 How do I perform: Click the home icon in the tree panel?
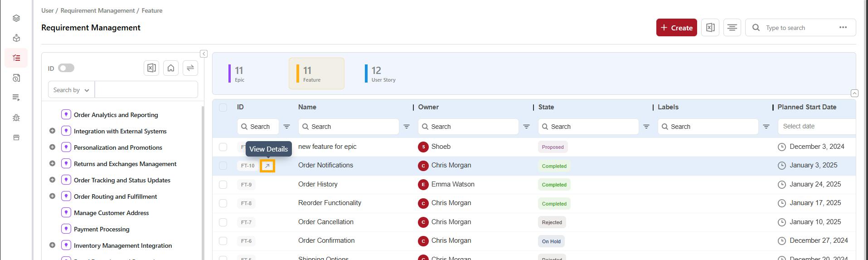171,68
